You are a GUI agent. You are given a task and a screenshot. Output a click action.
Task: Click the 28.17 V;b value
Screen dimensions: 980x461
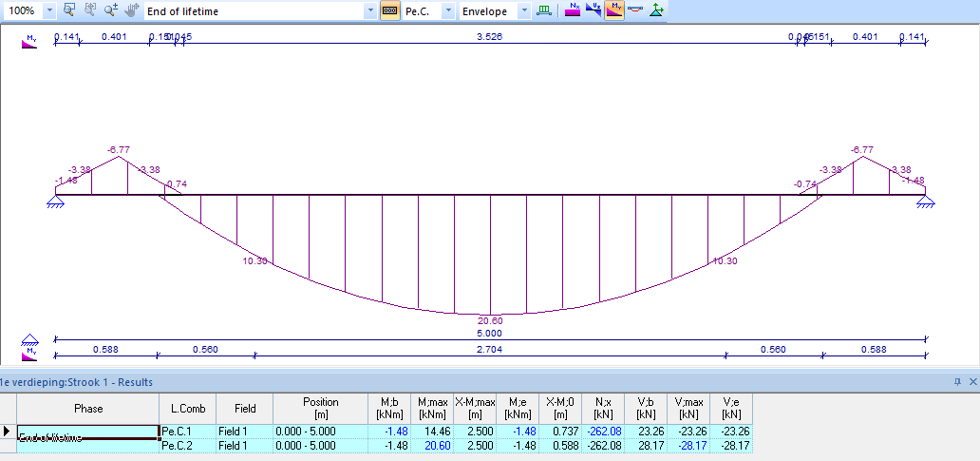click(645, 446)
